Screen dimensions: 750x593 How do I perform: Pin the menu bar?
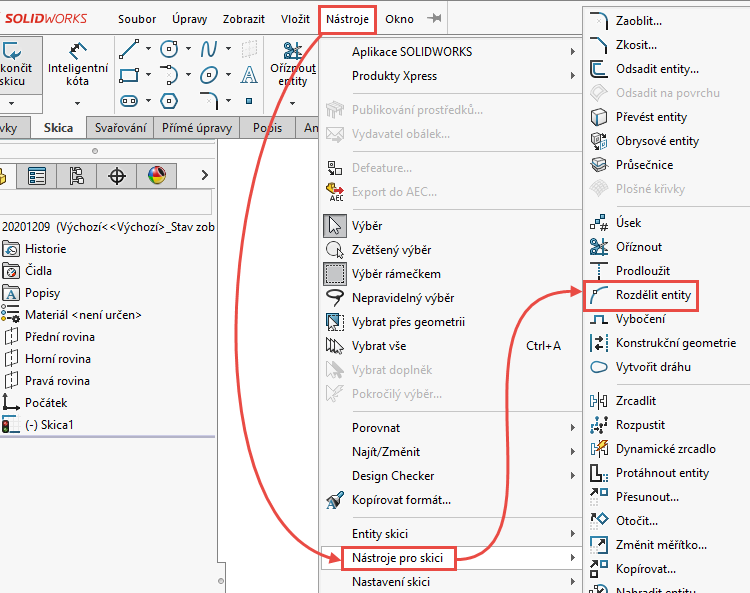pos(434,18)
